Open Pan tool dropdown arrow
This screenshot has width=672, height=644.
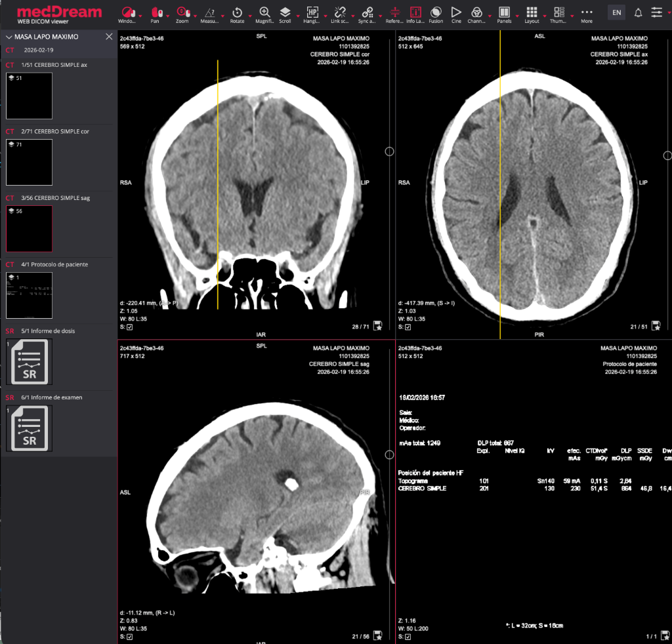[167, 16]
